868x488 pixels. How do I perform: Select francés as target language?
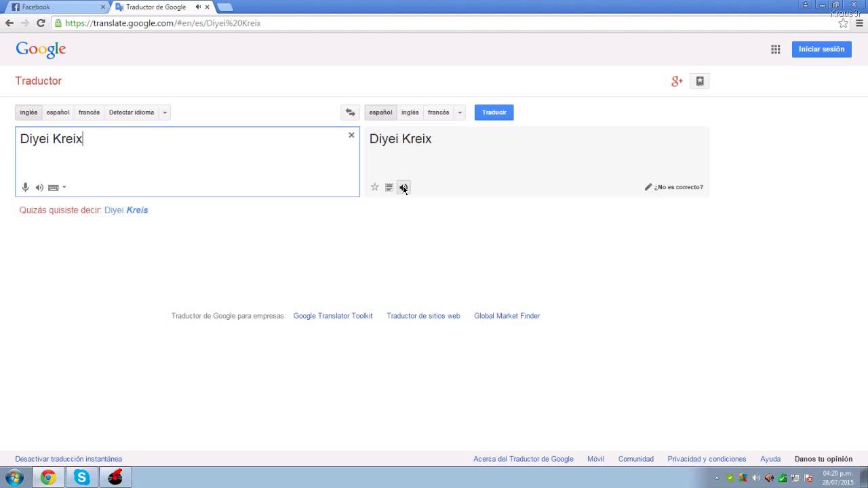click(438, 113)
